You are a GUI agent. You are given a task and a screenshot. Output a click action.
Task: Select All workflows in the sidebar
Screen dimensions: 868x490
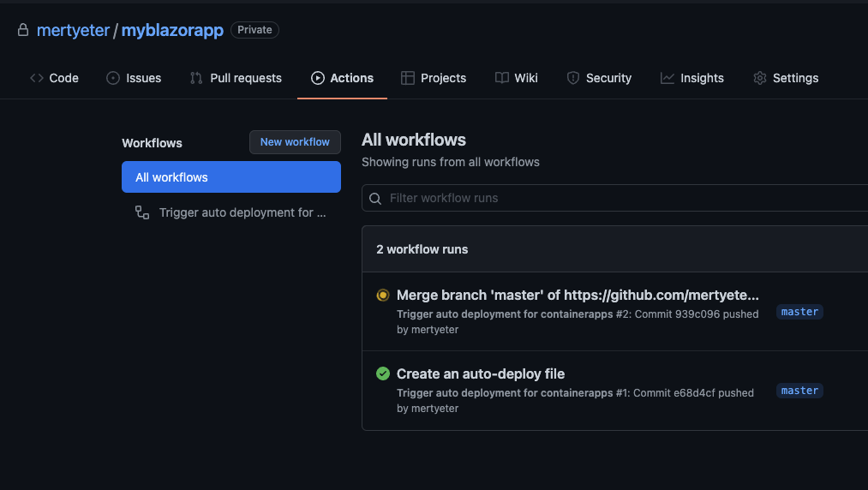point(231,177)
